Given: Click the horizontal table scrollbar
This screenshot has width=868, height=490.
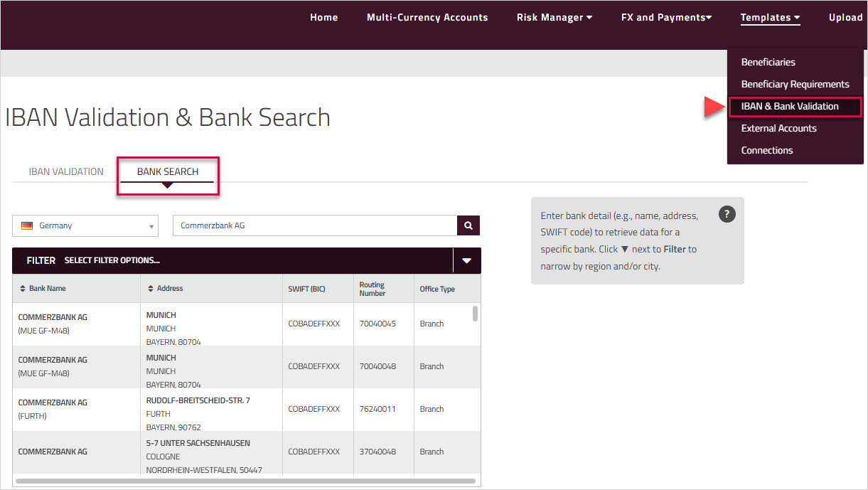Looking at the screenshot, I should coord(245,481).
